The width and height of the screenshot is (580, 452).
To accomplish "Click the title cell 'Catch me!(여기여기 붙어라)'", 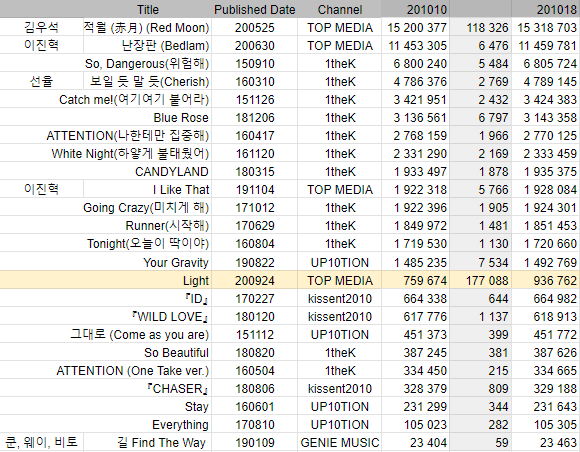I will click(134, 99).
